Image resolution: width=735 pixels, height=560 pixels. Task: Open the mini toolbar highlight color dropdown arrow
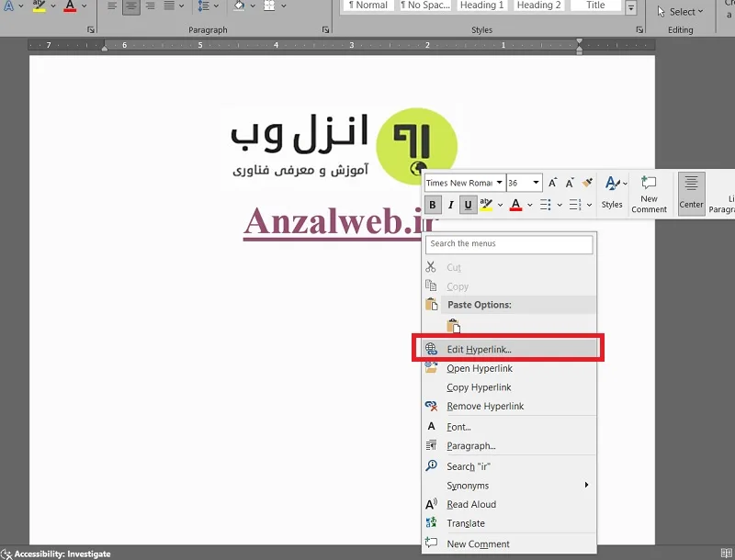(500, 205)
